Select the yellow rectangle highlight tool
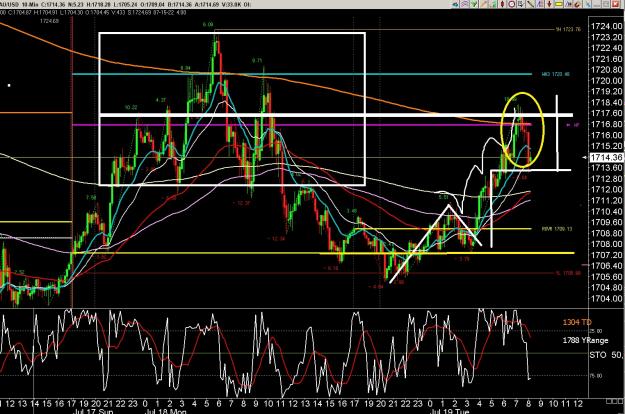The image size is (625, 414). pyautogui.click(x=558, y=4)
